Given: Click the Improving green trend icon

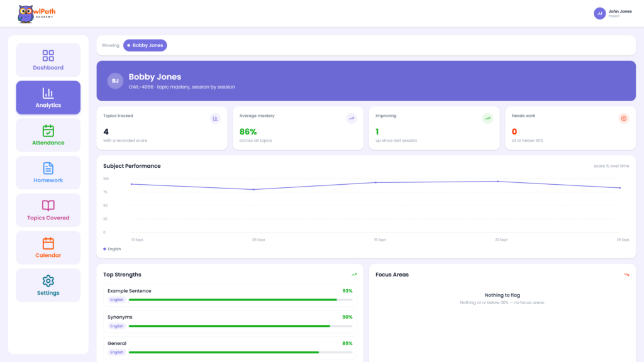Looking at the screenshot, I should pyautogui.click(x=487, y=119).
